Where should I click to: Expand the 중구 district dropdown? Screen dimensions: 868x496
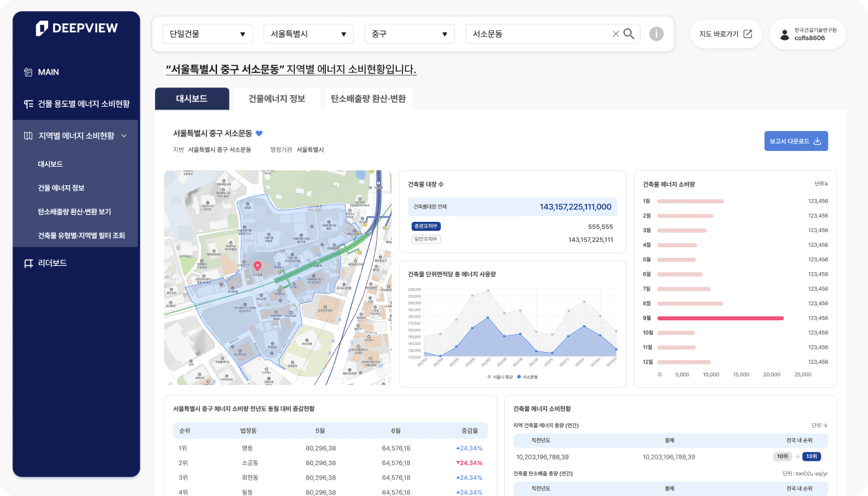(409, 34)
